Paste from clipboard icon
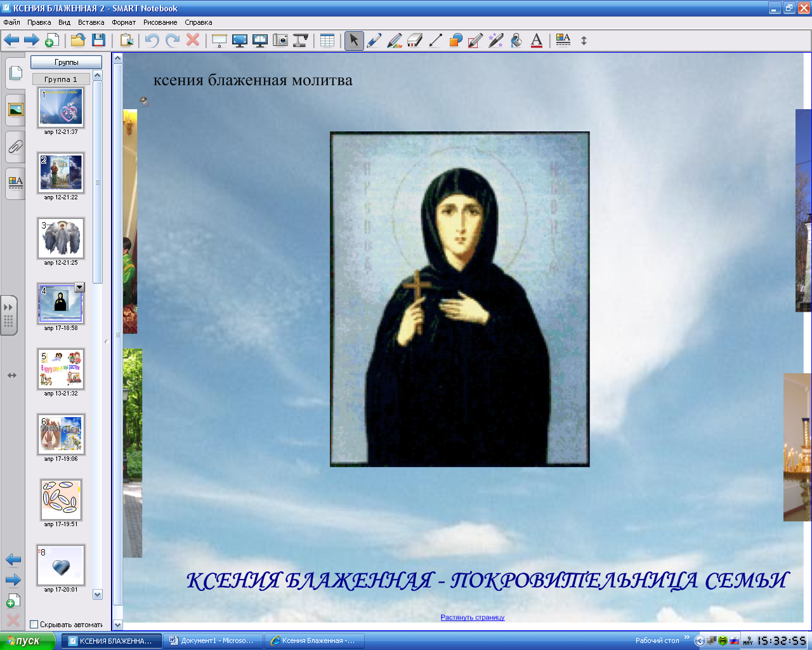 point(126,41)
